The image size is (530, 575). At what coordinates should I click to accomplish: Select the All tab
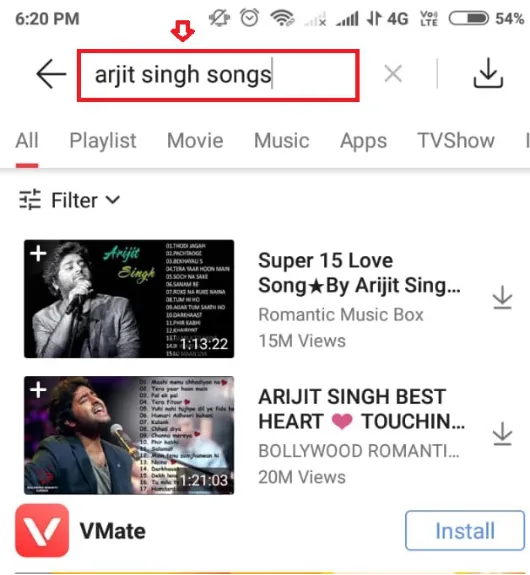coord(27,140)
